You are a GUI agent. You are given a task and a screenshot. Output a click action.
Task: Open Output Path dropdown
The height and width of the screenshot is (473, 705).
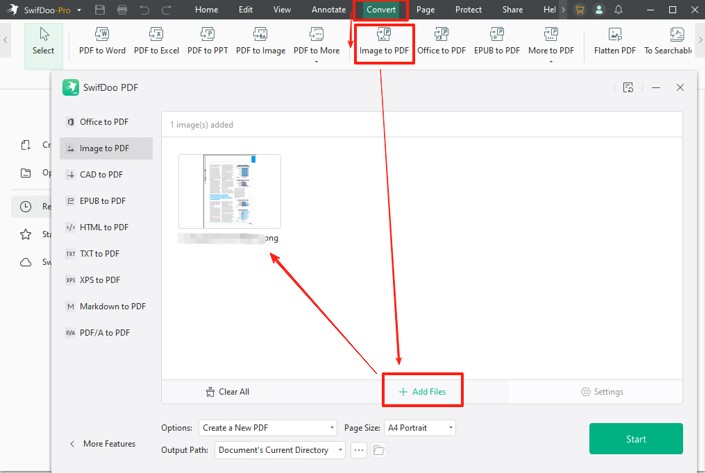click(280, 450)
